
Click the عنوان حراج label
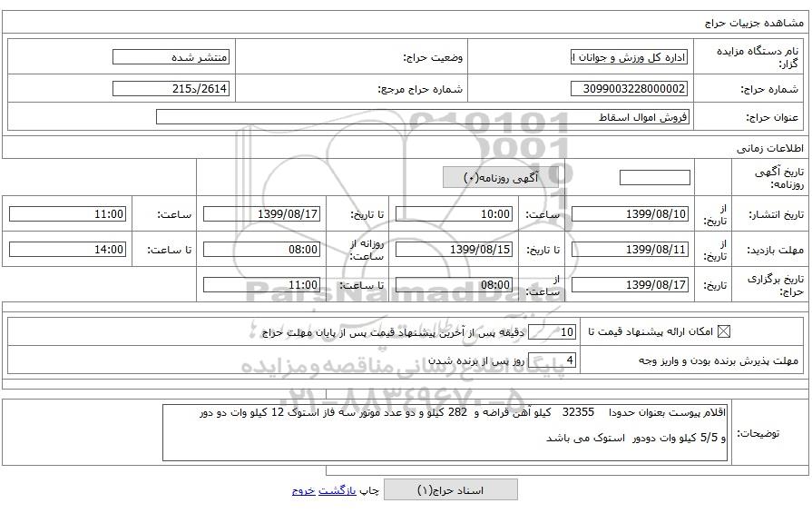[773, 118]
